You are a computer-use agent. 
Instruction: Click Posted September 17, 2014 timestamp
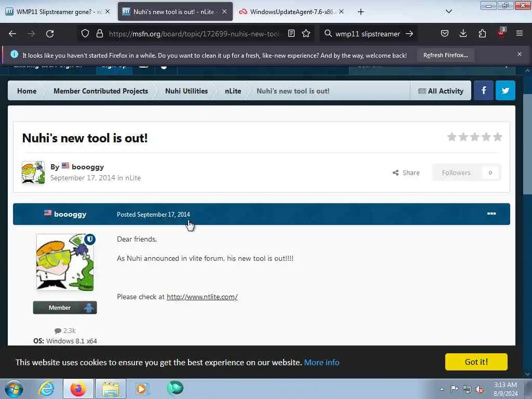tap(153, 215)
